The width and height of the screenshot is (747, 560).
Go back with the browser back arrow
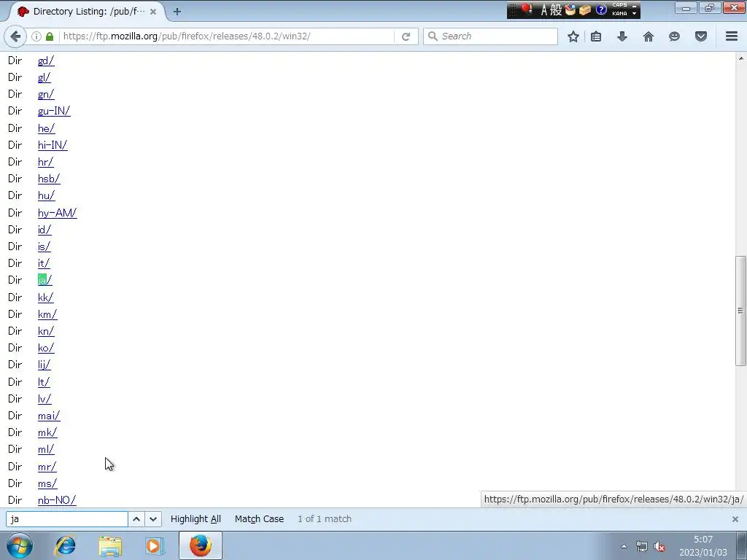point(15,36)
